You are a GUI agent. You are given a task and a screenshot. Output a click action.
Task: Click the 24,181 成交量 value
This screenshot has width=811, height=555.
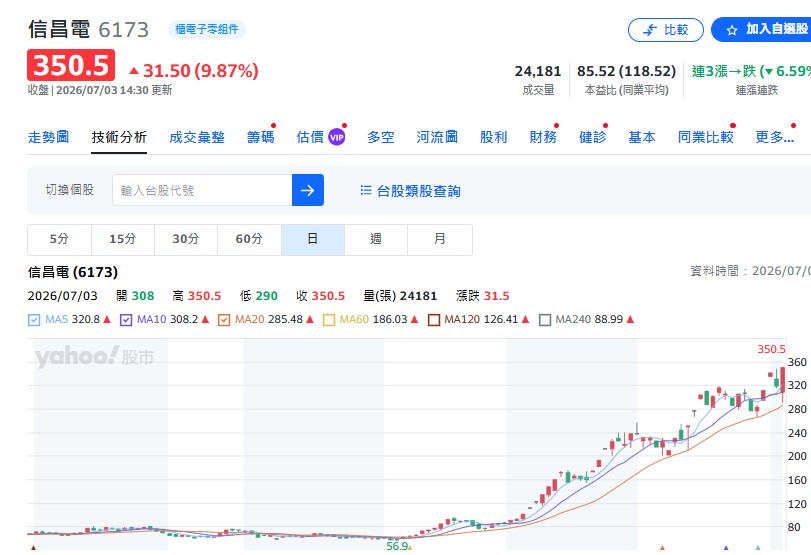pyautogui.click(x=538, y=71)
